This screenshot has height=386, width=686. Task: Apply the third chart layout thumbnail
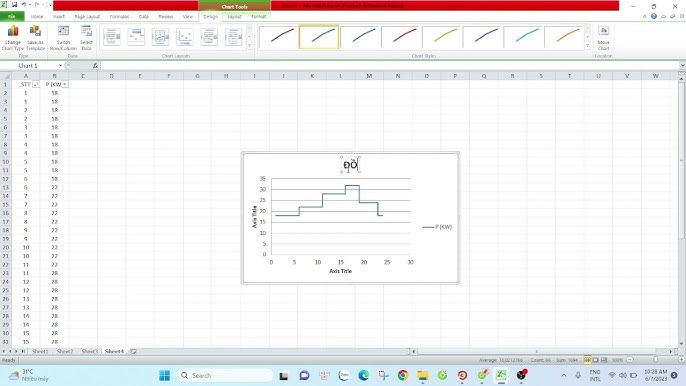[x=161, y=37]
